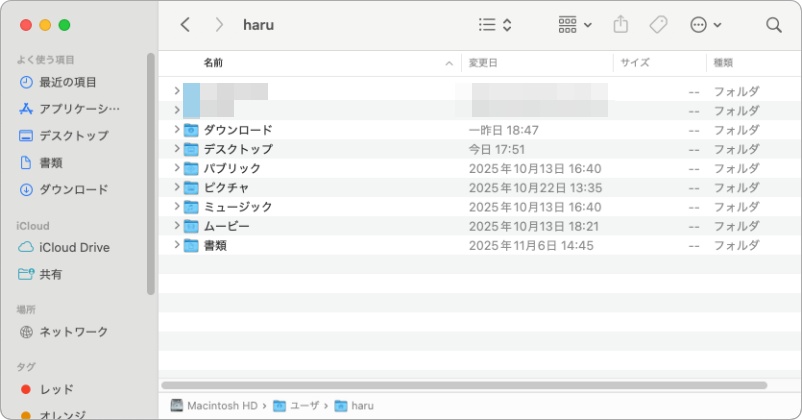Image resolution: width=802 pixels, height=420 pixels.
Task: Expand the ピクチャ folder disclosure arrow
Action: pos(176,187)
